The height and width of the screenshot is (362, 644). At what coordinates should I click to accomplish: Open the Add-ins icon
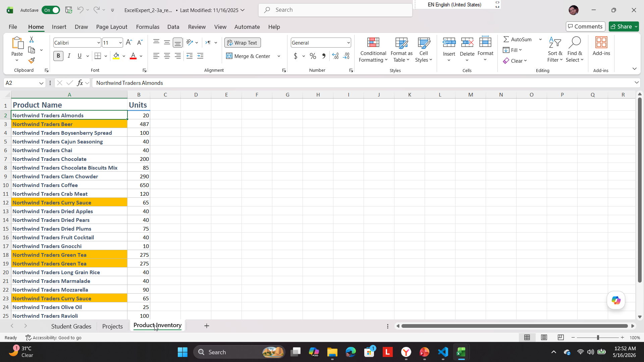pyautogui.click(x=601, y=46)
